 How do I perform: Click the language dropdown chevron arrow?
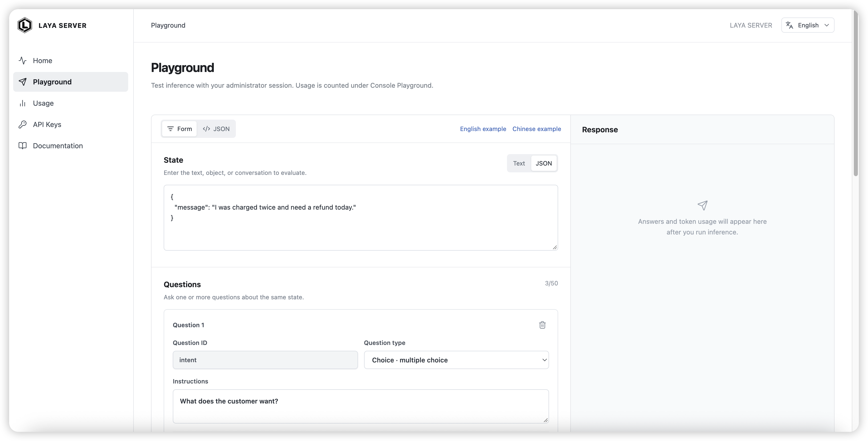(826, 25)
